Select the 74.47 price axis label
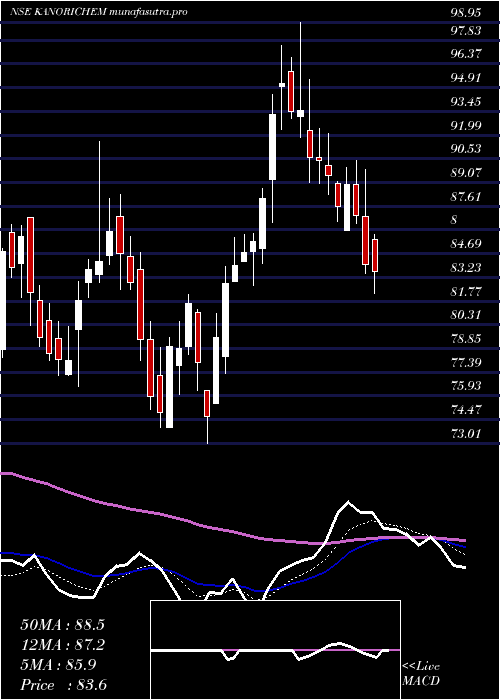Viewport: 500px width, 700px height. click(x=466, y=409)
